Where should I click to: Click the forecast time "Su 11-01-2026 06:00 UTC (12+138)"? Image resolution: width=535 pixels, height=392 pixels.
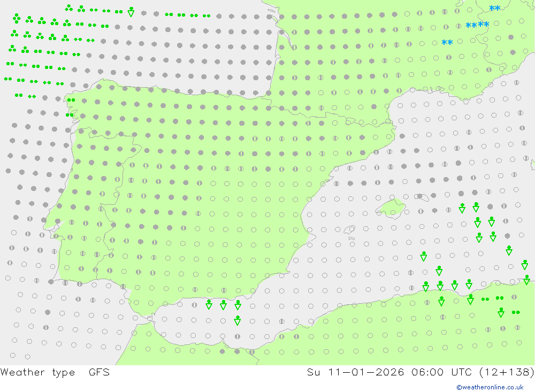(421, 372)
